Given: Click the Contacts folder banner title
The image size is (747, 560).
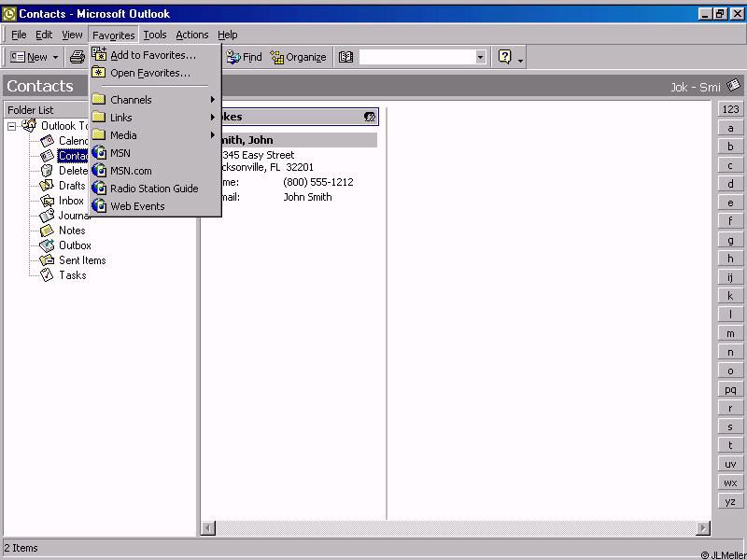Looking at the screenshot, I should point(40,86).
